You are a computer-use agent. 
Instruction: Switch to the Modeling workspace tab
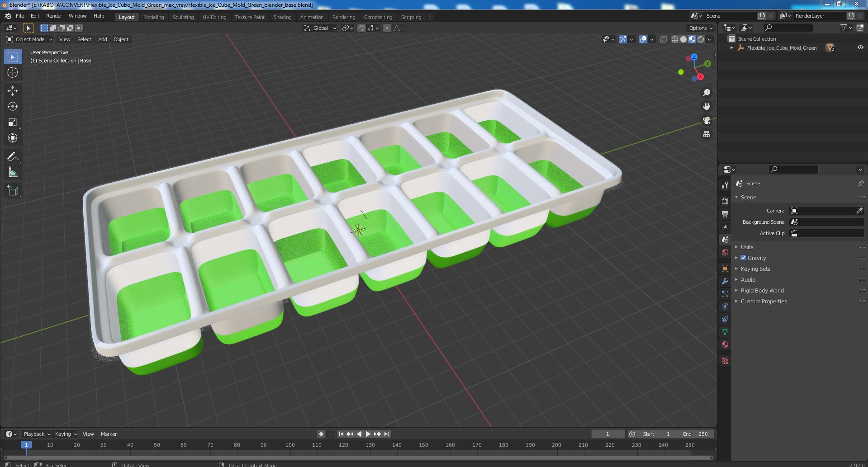[153, 17]
